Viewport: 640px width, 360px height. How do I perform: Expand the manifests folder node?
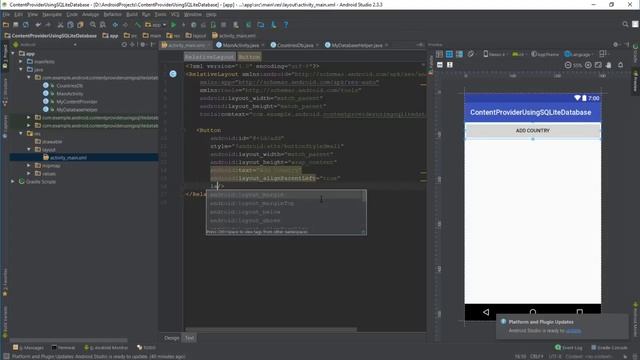tap(21, 62)
